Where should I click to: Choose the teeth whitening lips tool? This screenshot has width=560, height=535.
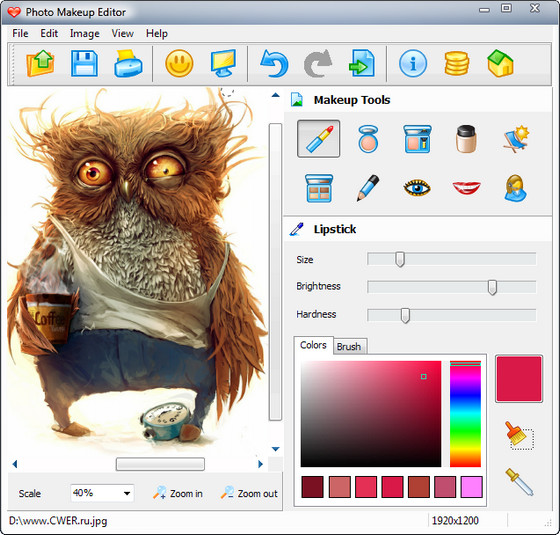pos(466,188)
